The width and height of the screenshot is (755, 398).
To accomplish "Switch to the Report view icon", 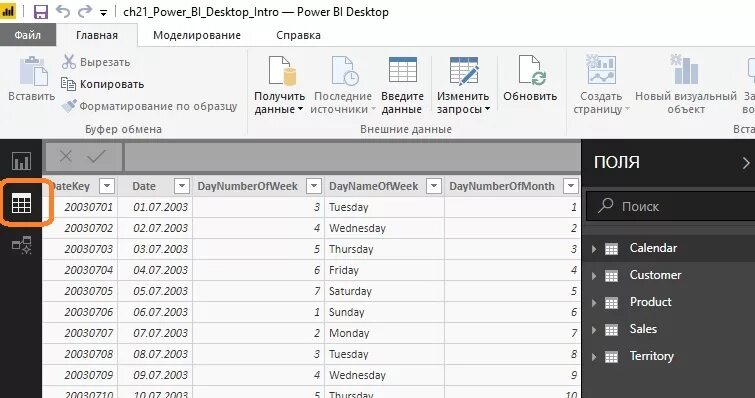I will (21, 161).
